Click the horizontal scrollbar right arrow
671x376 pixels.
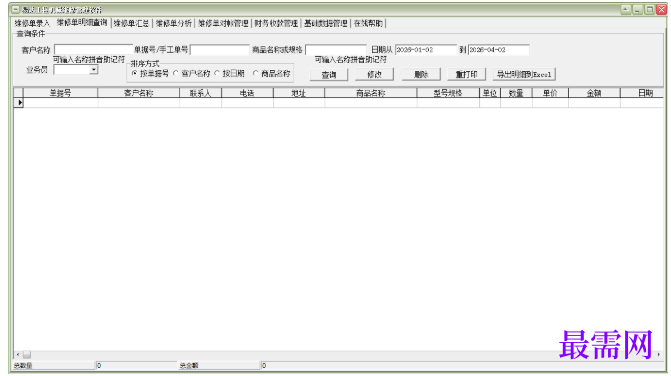pyautogui.click(x=659, y=355)
